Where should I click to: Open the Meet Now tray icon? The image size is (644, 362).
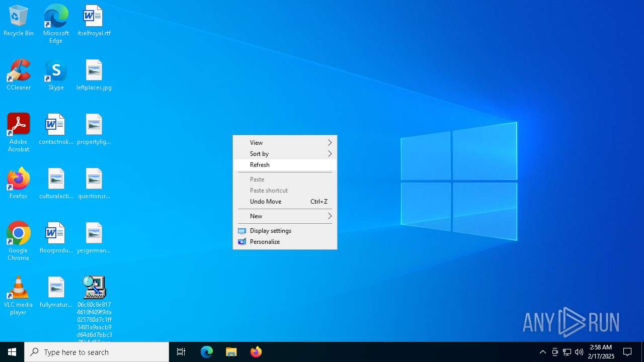pyautogui.click(x=555, y=352)
